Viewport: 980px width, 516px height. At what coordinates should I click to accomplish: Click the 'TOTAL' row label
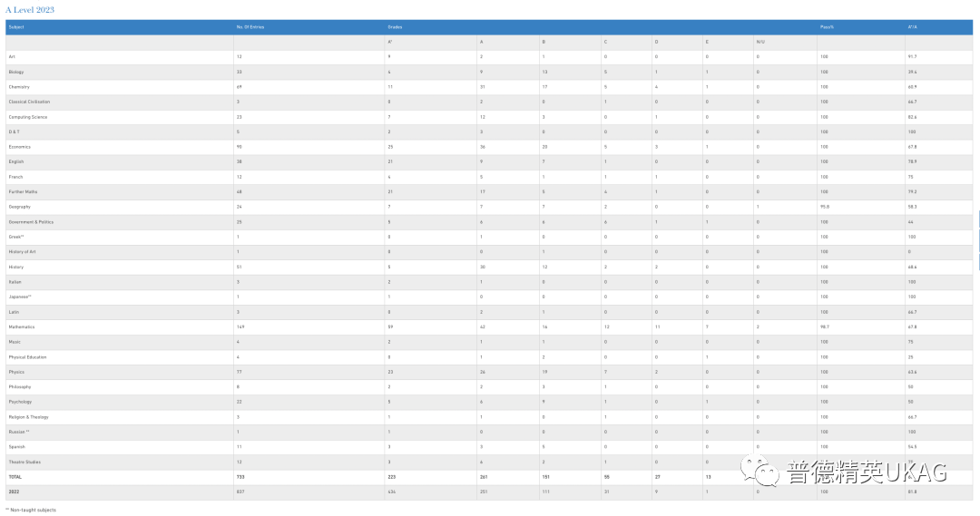point(15,477)
